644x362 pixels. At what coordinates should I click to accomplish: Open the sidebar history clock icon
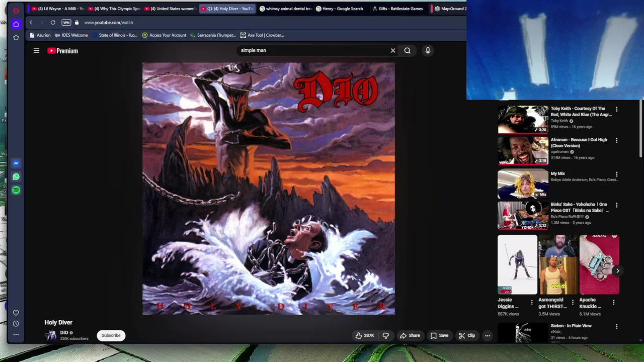[16, 324]
